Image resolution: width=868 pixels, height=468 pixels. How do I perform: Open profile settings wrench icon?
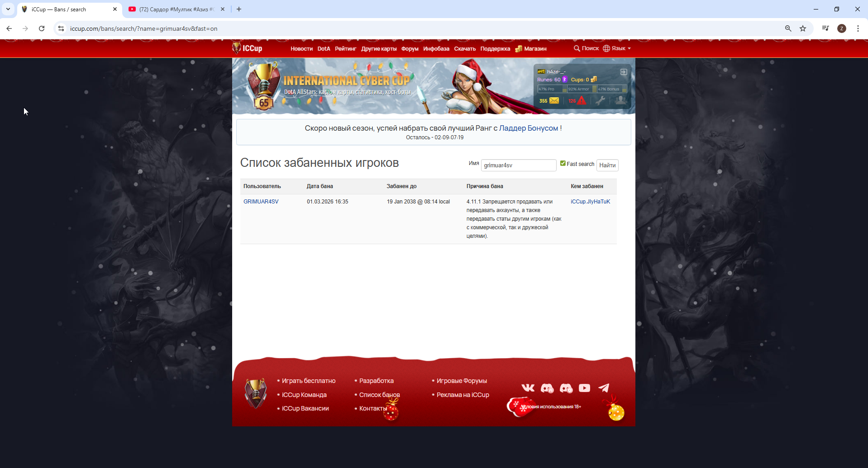(x=601, y=100)
